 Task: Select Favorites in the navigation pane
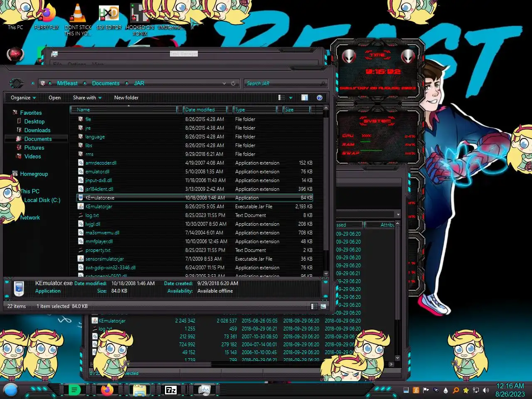31,113
